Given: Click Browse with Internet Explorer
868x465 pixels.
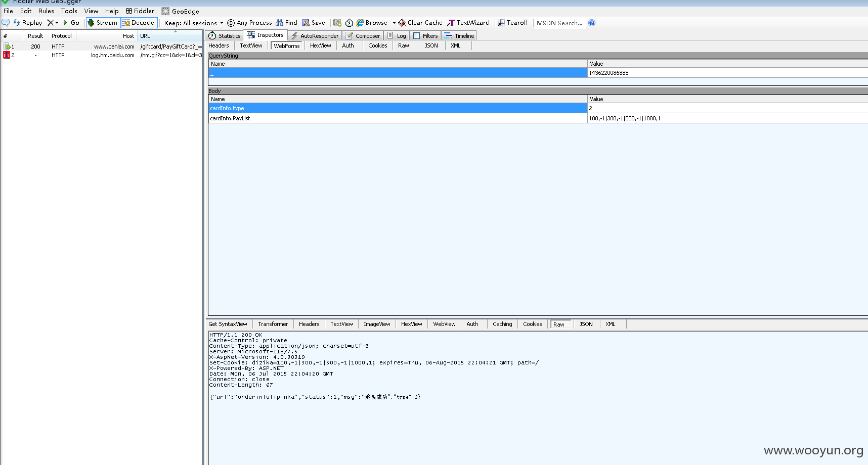Looking at the screenshot, I should coord(372,23).
